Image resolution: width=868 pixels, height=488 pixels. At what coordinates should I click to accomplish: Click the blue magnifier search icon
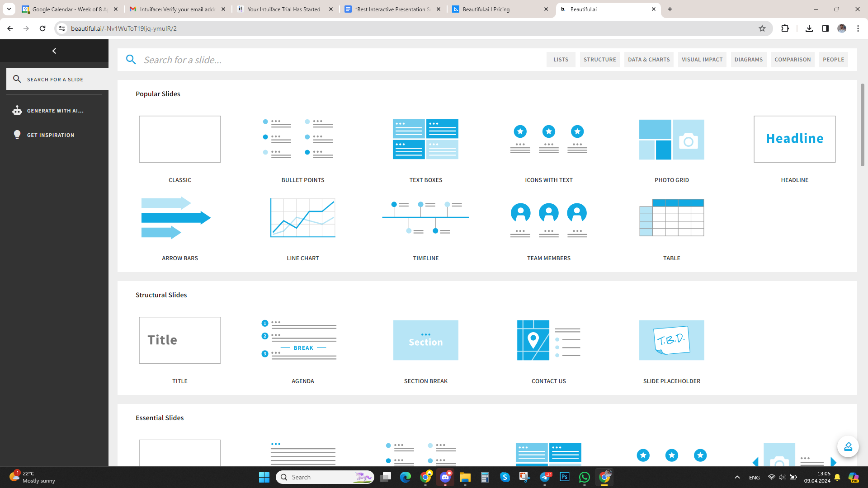pyautogui.click(x=131, y=60)
